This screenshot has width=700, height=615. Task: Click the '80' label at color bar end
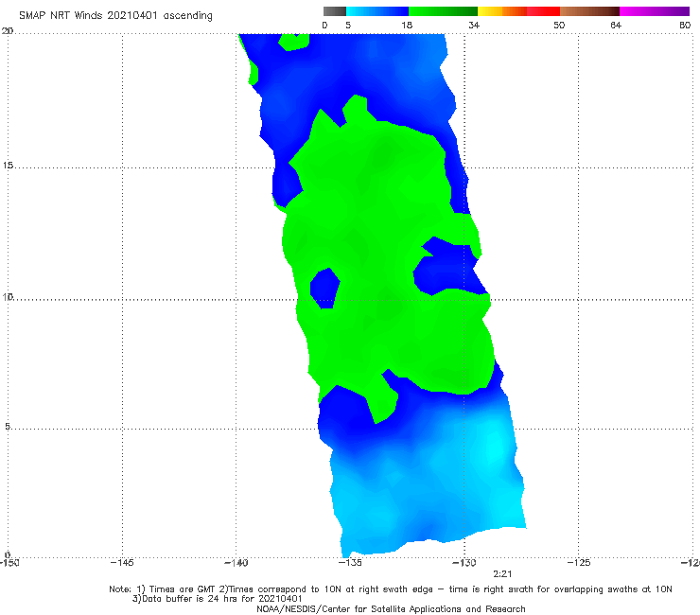click(x=685, y=26)
